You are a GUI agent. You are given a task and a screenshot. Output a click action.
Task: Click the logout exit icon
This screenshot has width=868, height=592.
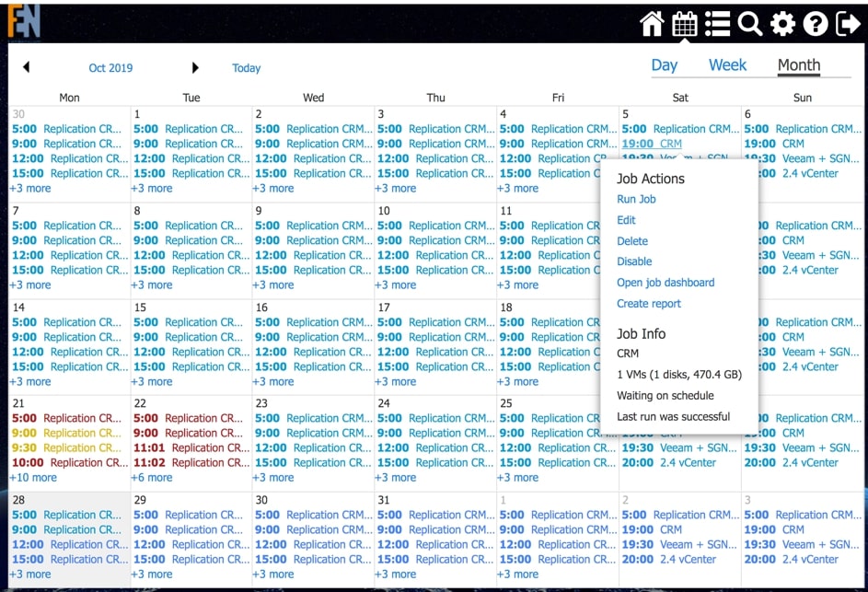point(848,24)
